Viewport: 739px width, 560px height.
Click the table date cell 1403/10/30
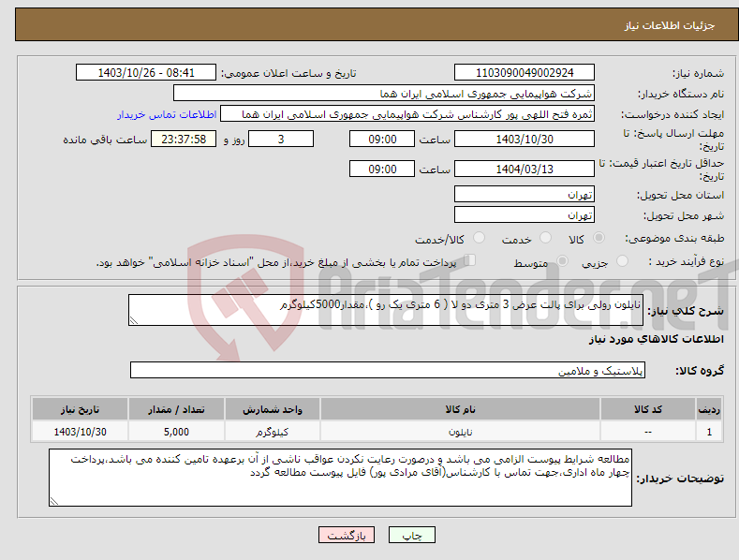(80, 432)
